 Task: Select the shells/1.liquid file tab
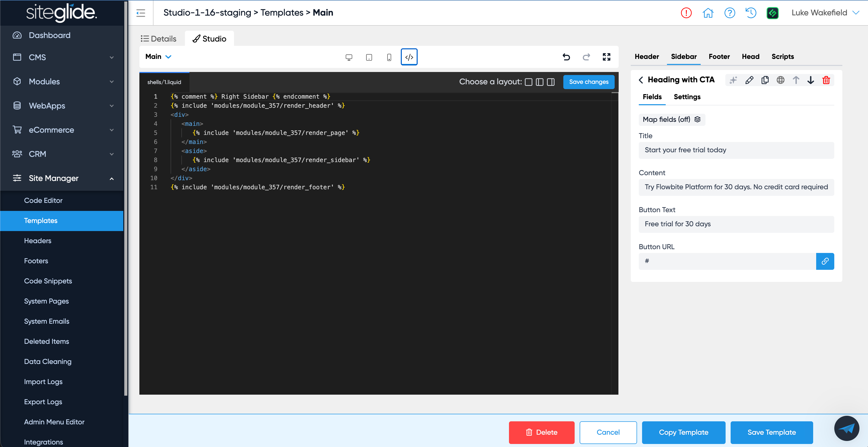coord(164,82)
